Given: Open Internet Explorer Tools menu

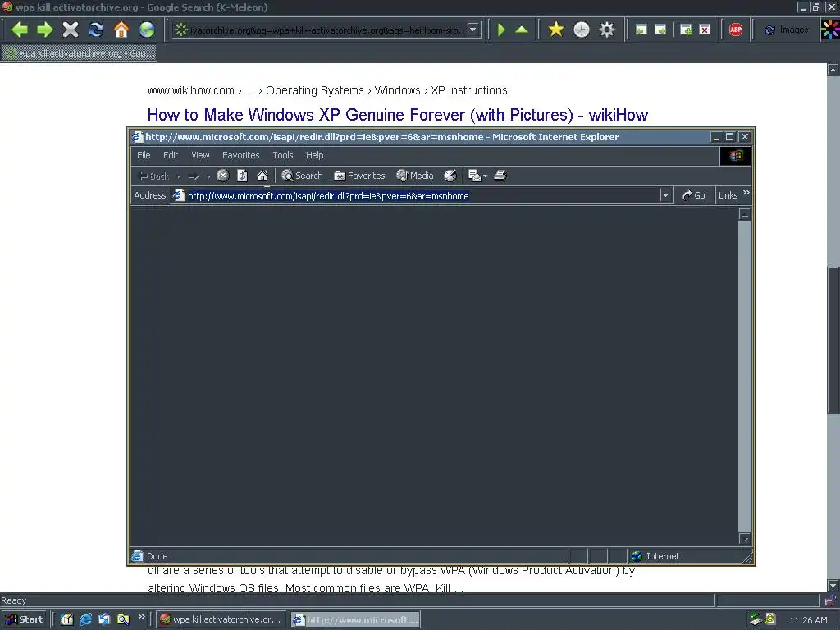Looking at the screenshot, I should pyautogui.click(x=282, y=155).
